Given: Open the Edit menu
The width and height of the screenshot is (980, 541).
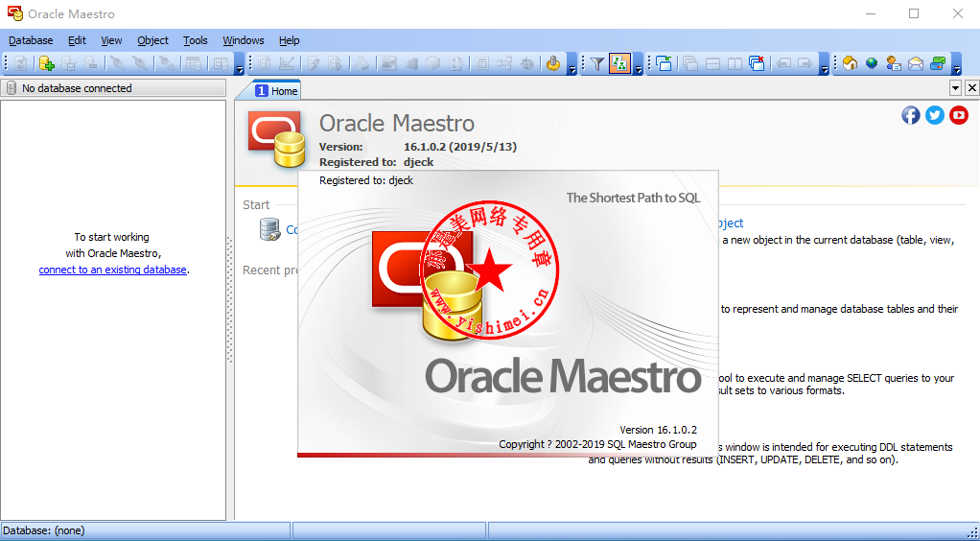Looking at the screenshot, I should [x=77, y=40].
